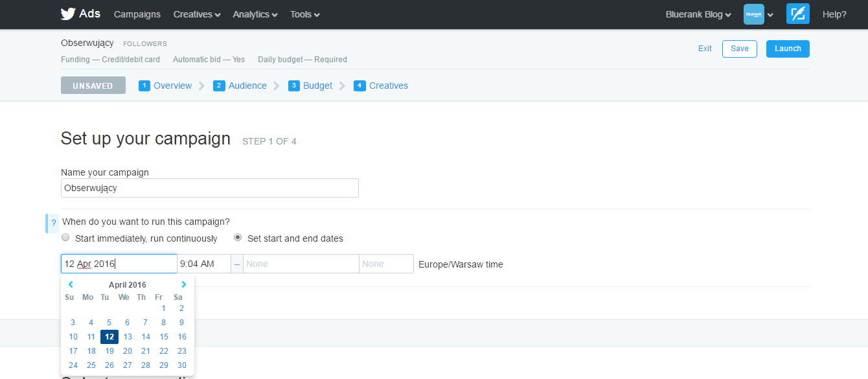Image resolution: width=868 pixels, height=379 pixels.
Task: Open Bluerank Blog account dropdown
Action: pos(698,14)
